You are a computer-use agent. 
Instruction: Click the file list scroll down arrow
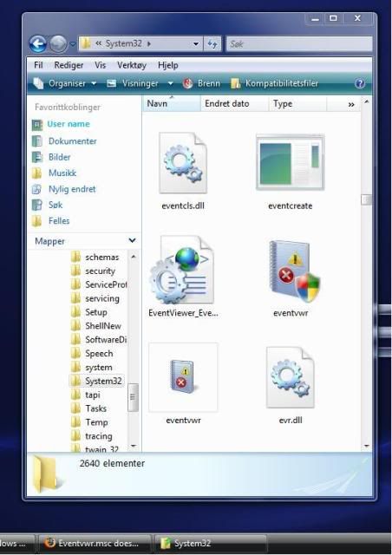tap(367, 447)
